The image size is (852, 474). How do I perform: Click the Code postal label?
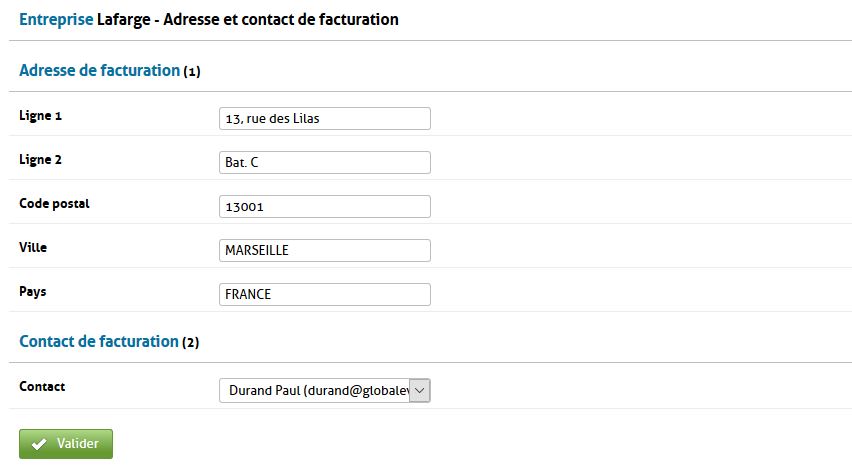point(54,204)
